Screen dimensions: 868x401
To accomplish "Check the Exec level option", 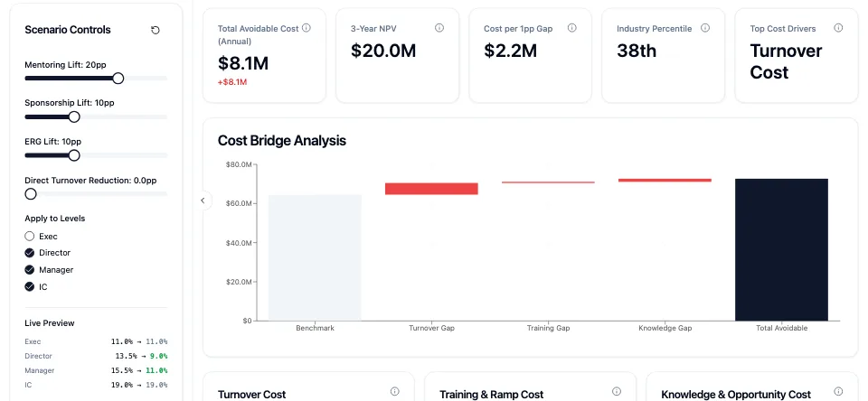I will point(29,237).
